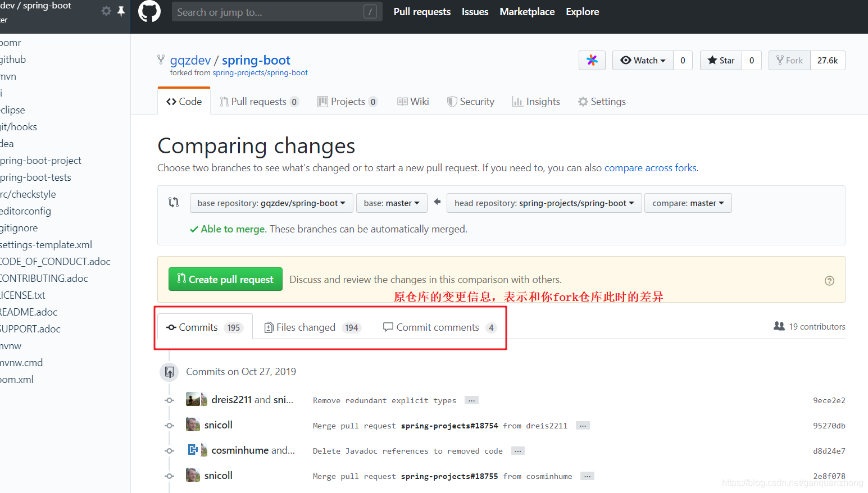
Task: Open Marketplace in top navigation
Action: (527, 12)
